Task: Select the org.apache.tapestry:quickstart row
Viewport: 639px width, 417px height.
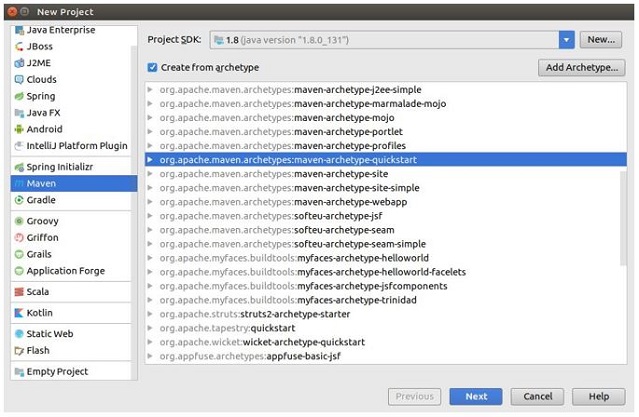Action: (386, 328)
